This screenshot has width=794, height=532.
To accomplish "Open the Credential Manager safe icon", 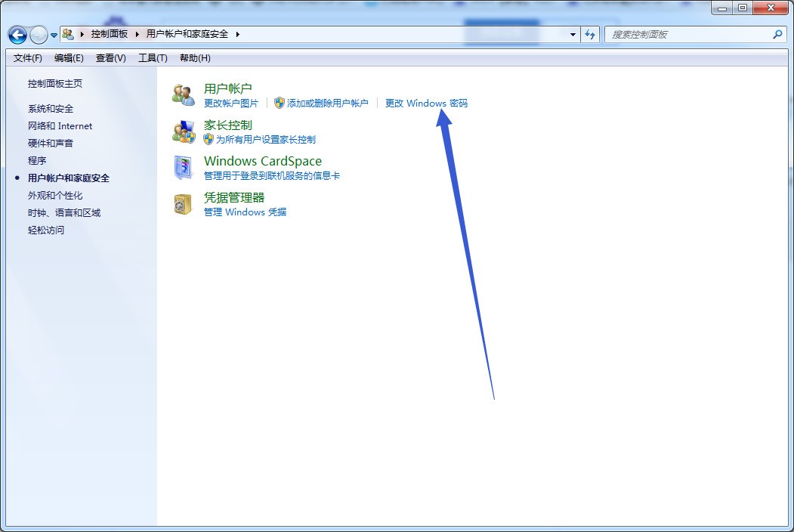I will click(x=183, y=205).
